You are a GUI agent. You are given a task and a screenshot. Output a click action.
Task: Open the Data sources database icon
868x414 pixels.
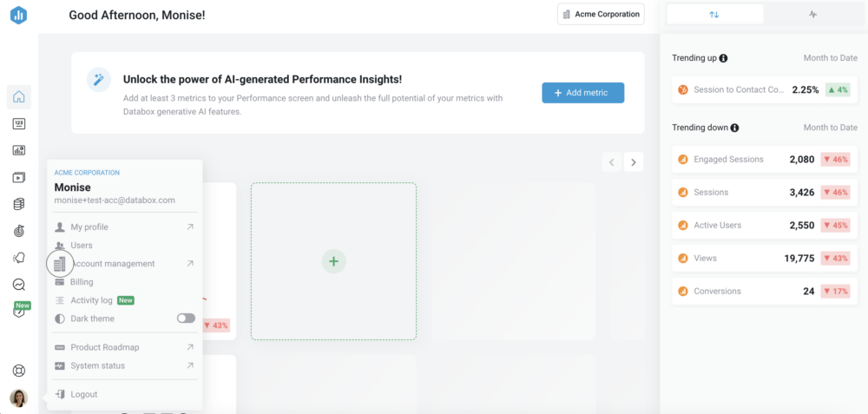(x=19, y=204)
